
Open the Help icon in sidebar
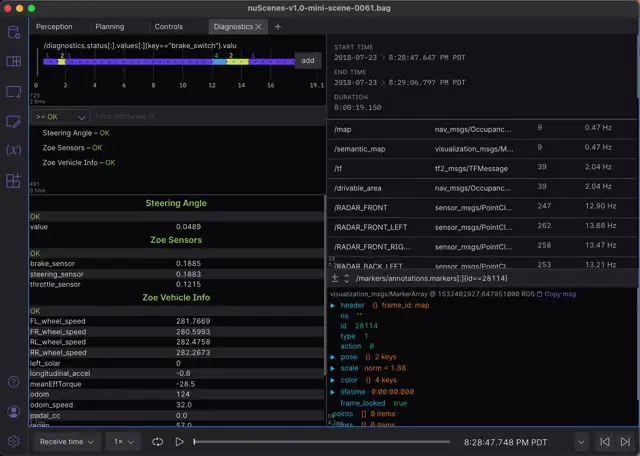(13, 382)
